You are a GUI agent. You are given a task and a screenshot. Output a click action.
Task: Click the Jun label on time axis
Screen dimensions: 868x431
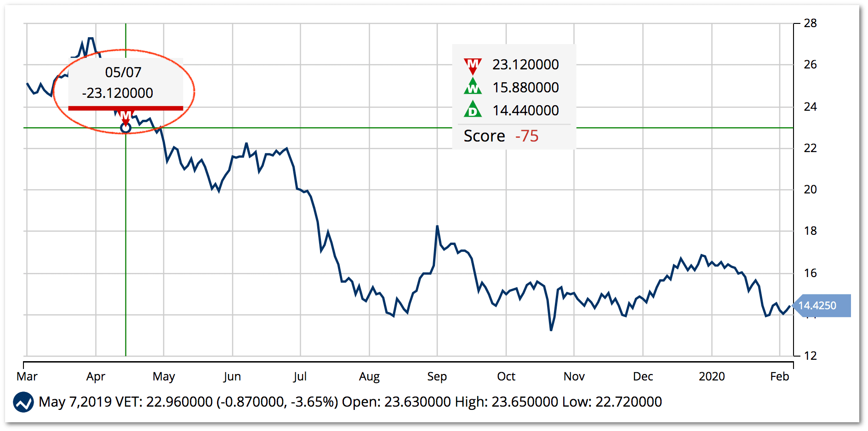(232, 376)
